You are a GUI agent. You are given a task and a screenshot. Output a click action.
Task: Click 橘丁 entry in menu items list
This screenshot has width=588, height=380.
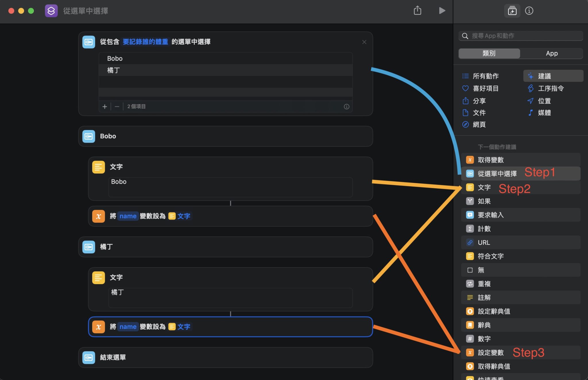[x=113, y=70]
